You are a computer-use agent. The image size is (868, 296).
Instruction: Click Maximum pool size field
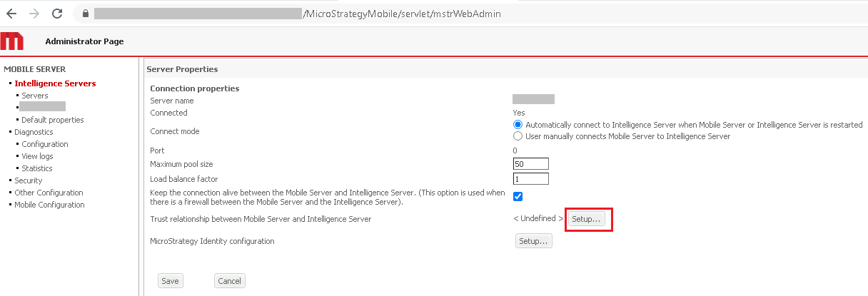[530, 164]
